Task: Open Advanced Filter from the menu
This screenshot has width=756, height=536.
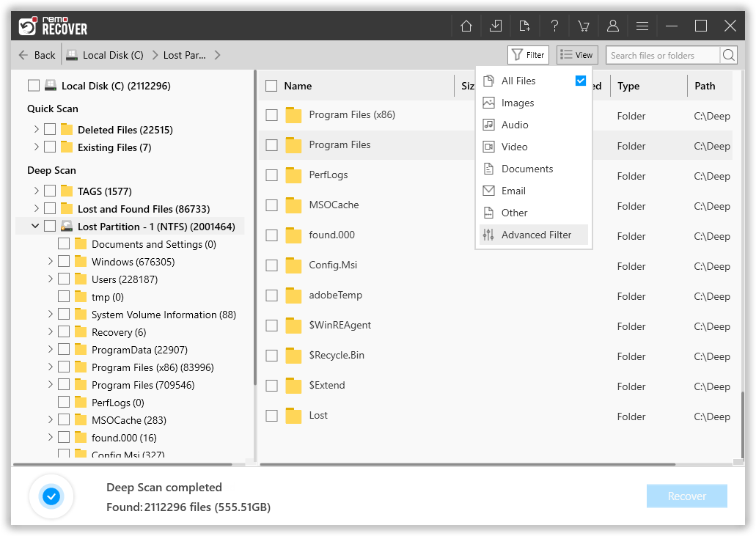Action: pyautogui.click(x=533, y=235)
